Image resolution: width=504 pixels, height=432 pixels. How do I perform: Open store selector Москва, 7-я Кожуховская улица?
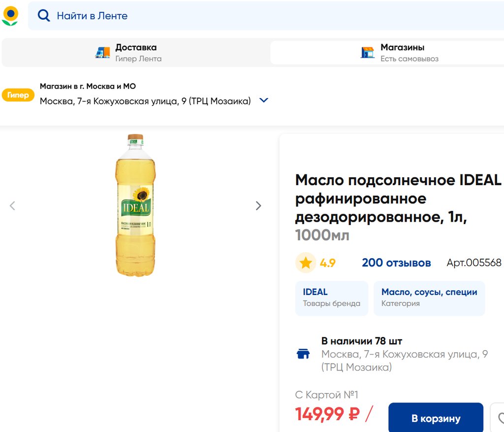point(145,101)
